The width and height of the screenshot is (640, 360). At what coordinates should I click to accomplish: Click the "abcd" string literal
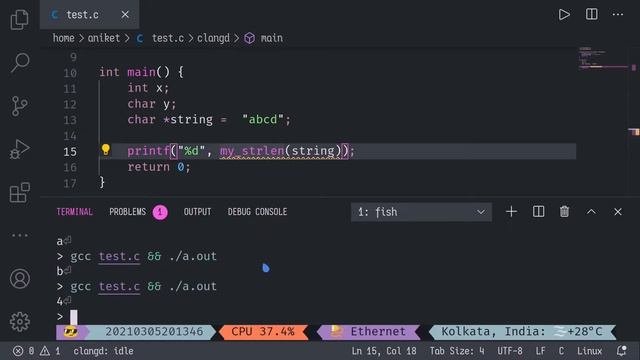pos(262,120)
